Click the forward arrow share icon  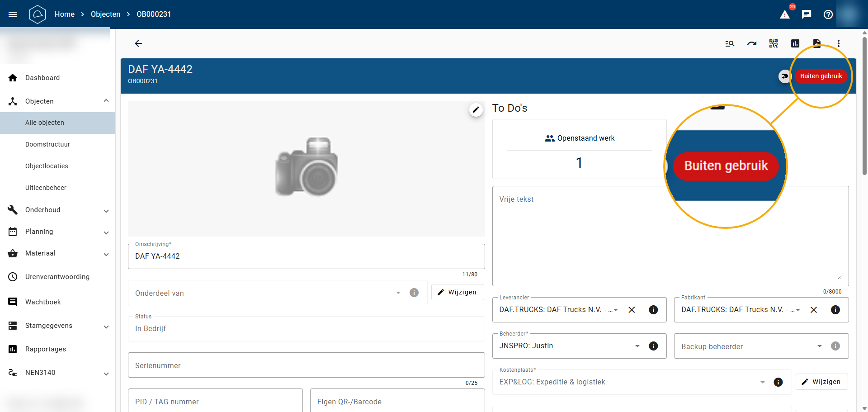coord(751,43)
